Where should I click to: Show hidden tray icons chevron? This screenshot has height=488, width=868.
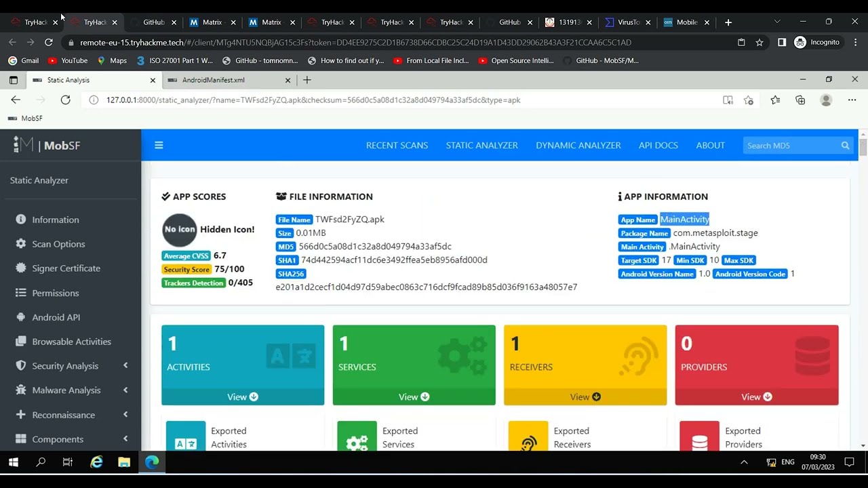click(744, 462)
